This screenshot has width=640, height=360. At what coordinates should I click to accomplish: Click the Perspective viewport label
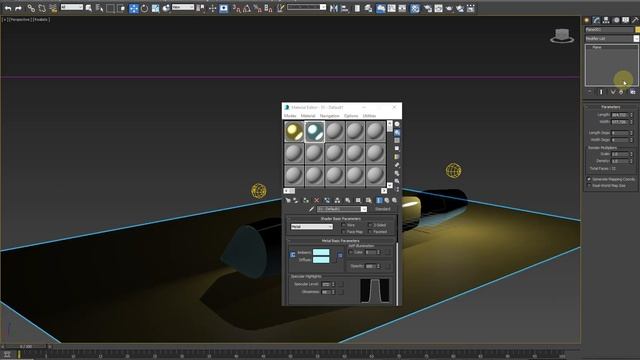(x=20, y=20)
